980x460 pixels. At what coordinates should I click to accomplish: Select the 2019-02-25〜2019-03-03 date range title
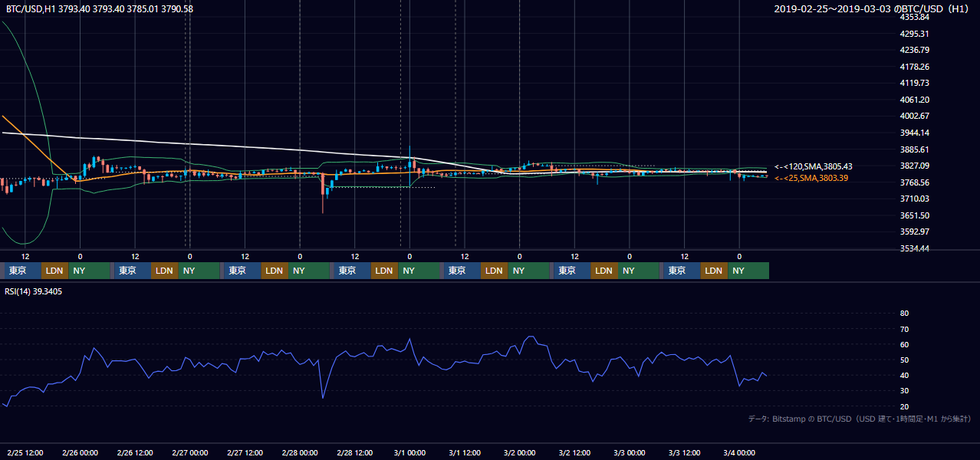(x=873, y=9)
